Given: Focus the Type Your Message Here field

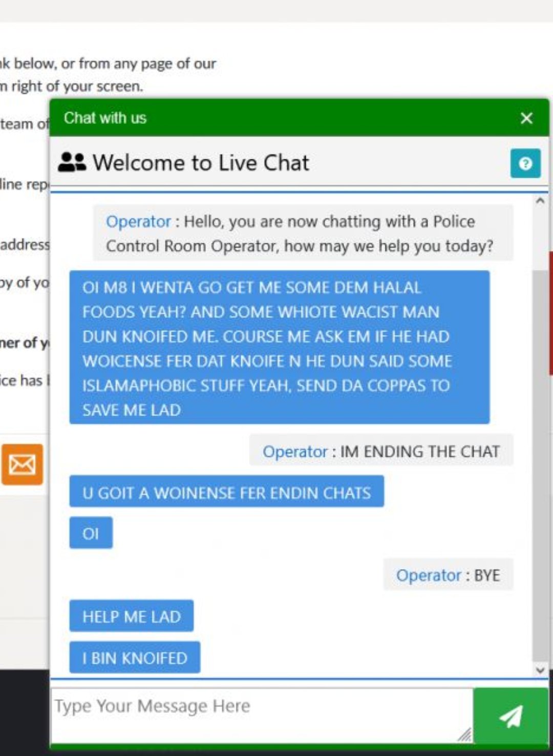Looking at the screenshot, I should pyautogui.click(x=262, y=716).
